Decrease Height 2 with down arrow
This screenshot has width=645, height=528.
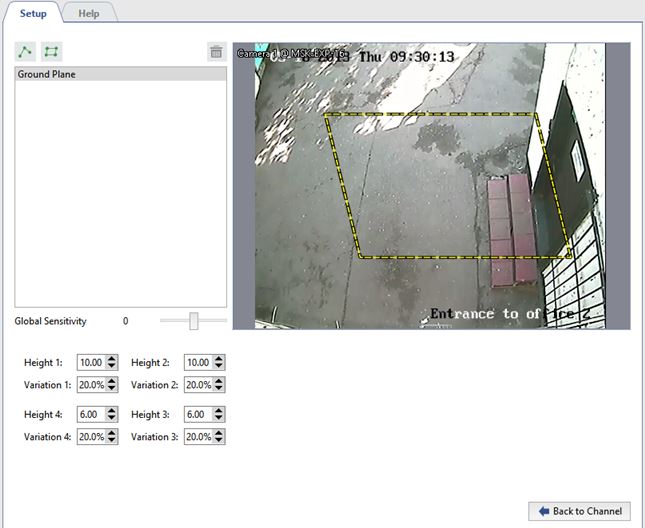[219, 366]
